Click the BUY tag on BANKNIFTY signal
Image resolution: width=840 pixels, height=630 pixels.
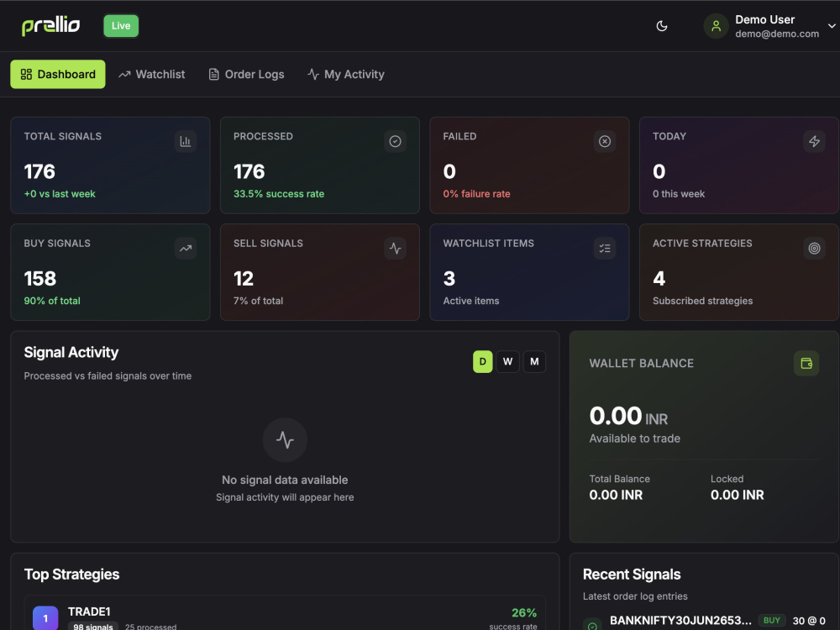[x=771, y=621]
